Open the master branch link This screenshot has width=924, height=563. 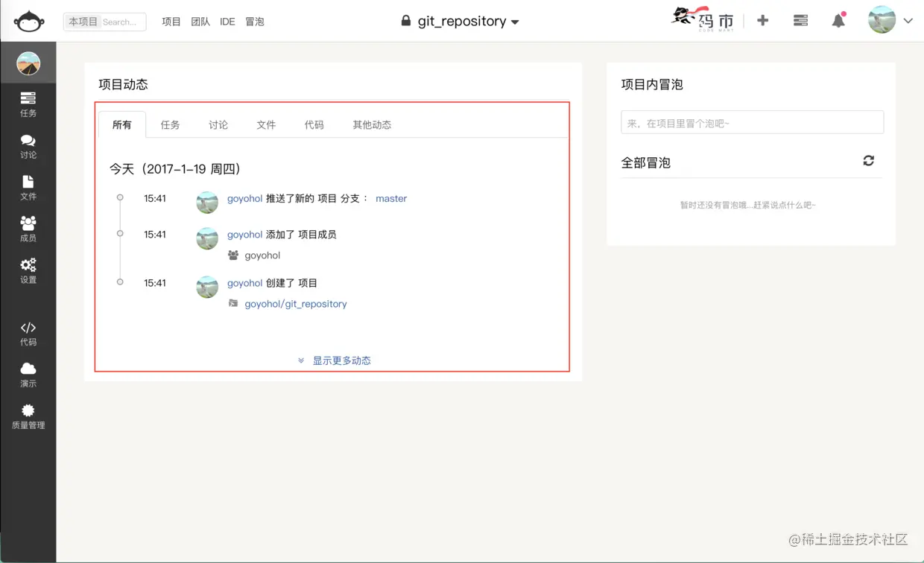coord(391,198)
